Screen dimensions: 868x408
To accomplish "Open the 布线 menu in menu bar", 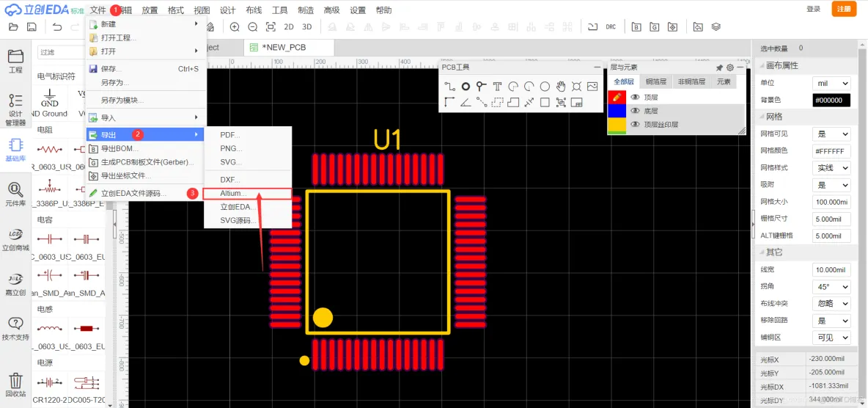I will (x=254, y=10).
